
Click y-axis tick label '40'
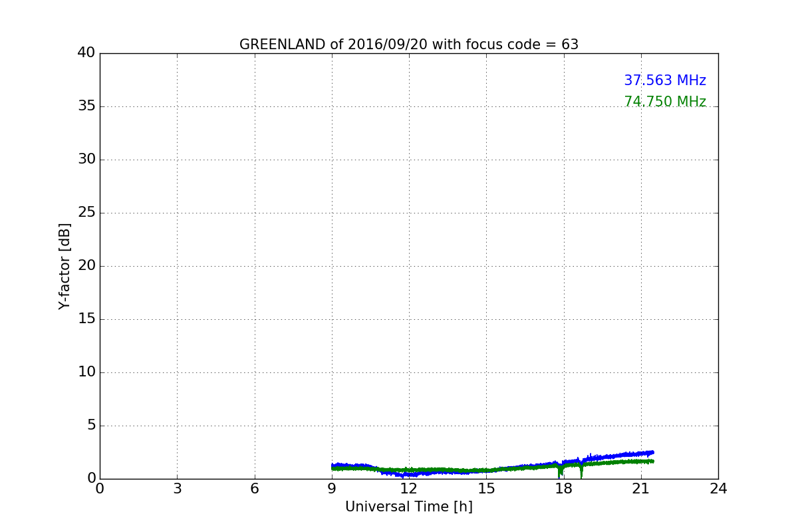click(x=86, y=53)
